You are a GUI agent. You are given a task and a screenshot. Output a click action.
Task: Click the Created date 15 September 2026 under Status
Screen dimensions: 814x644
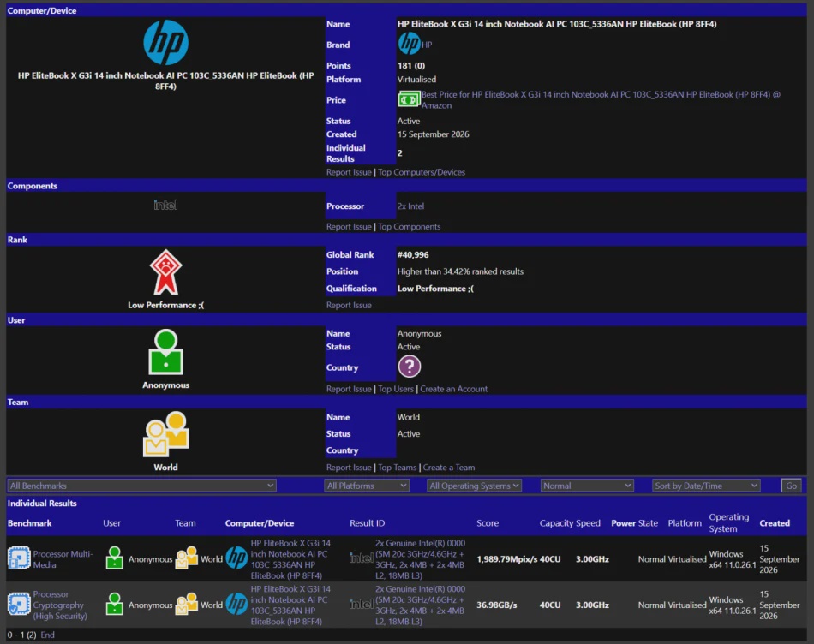pos(433,134)
